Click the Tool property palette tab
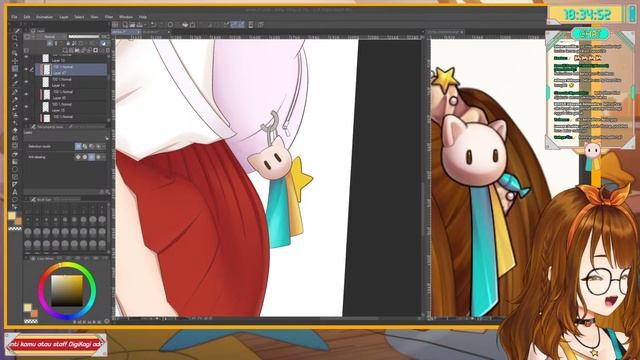 point(48,127)
